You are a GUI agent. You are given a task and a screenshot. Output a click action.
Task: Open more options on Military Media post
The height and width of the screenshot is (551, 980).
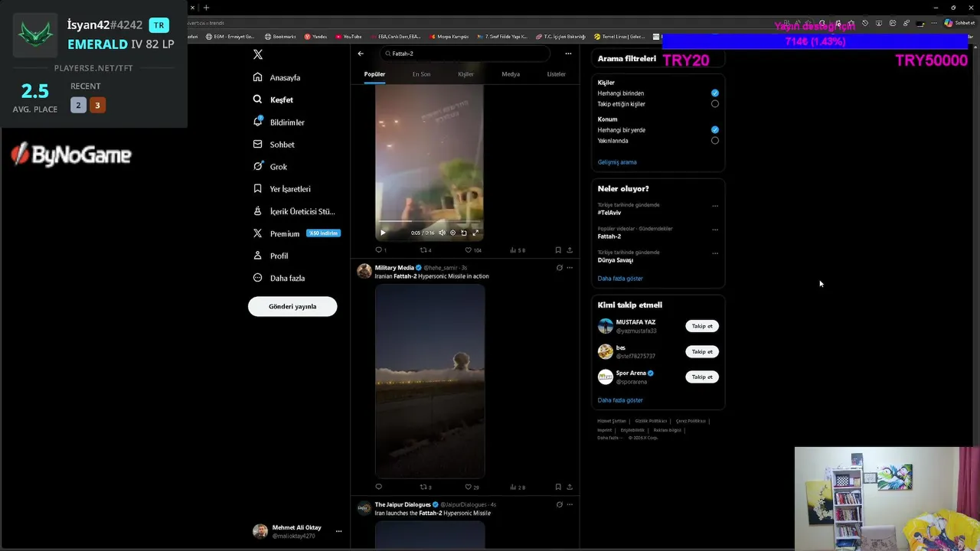[x=570, y=268]
